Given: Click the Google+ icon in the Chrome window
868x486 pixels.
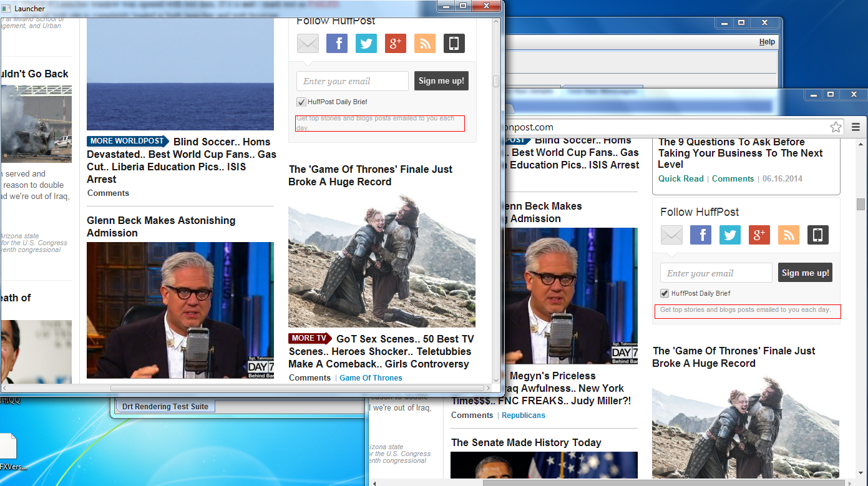Looking at the screenshot, I should [x=759, y=235].
